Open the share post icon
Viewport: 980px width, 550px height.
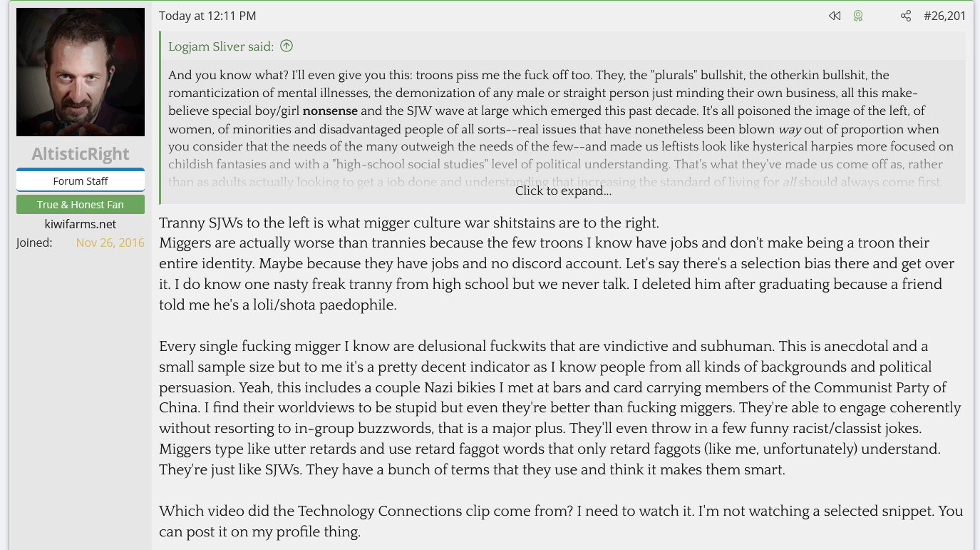906,16
